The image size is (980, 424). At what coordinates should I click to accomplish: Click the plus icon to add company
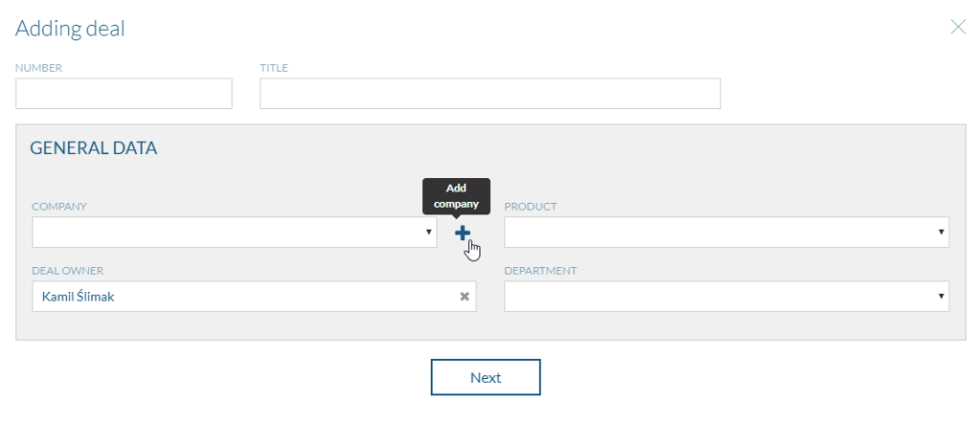[462, 234]
